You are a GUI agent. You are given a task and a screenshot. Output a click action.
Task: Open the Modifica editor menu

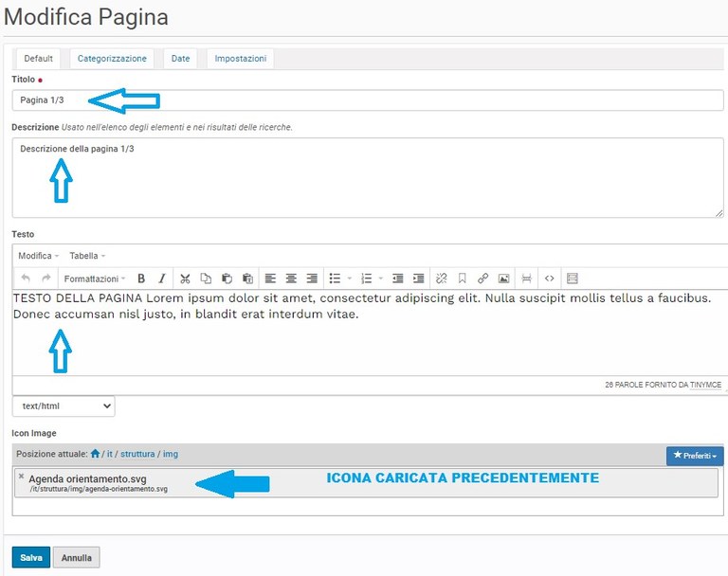pyautogui.click(x=38, y=256)
